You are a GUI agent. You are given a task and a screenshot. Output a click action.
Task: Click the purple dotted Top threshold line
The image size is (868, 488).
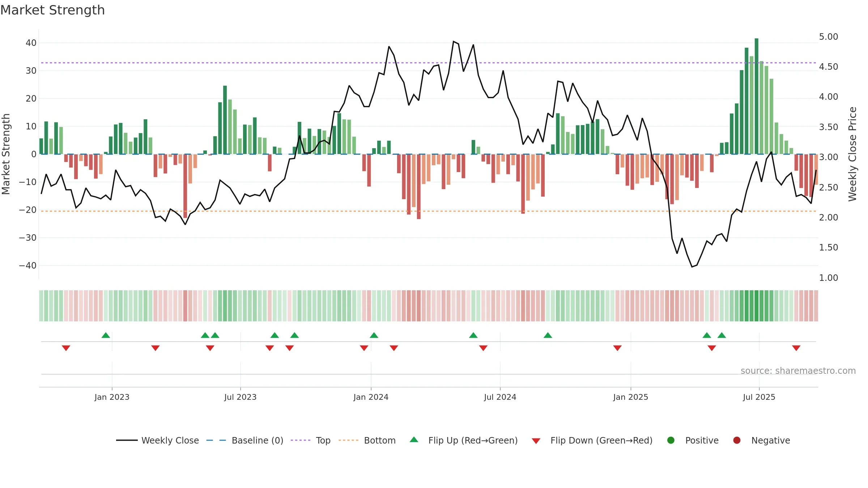tap(429, 63)
